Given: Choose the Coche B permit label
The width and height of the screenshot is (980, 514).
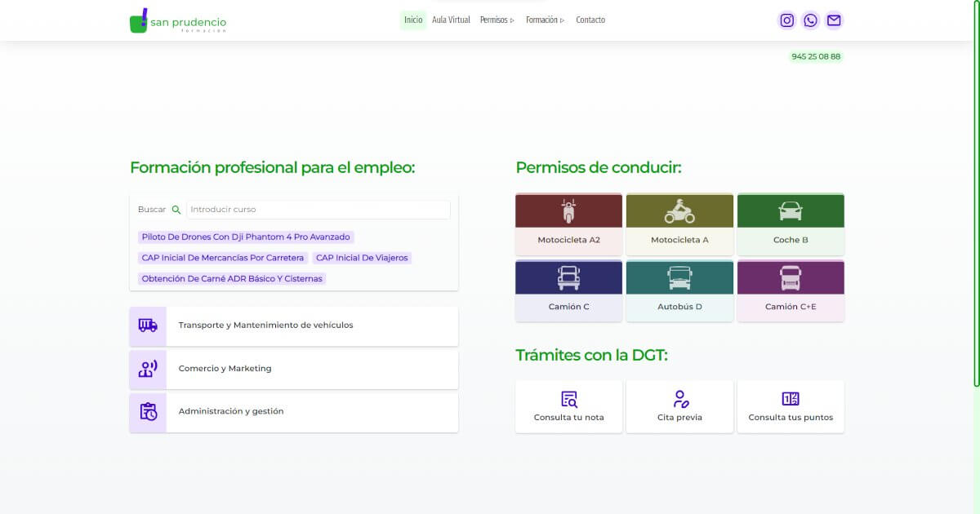Looking at the screenshot, I should pyautogui.click(x=791, y=241).
